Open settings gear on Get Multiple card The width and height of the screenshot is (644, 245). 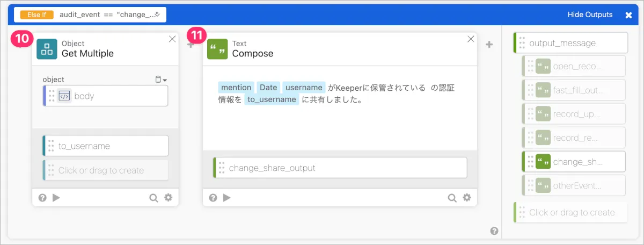(169, 198)
